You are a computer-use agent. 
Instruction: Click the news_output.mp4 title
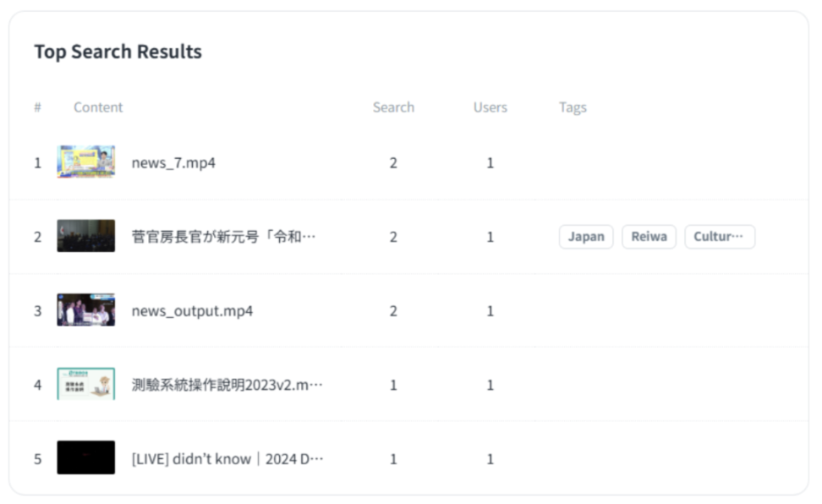point(192,310)
